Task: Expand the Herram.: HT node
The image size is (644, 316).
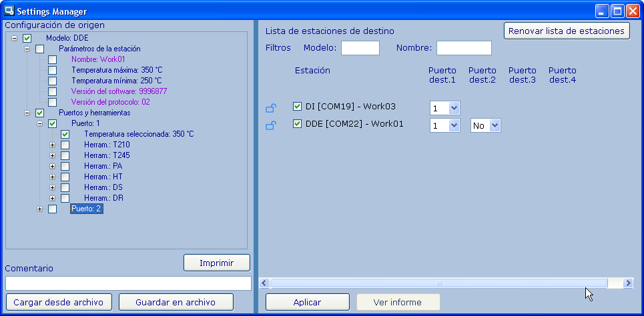Action: [x=53, y=177]
